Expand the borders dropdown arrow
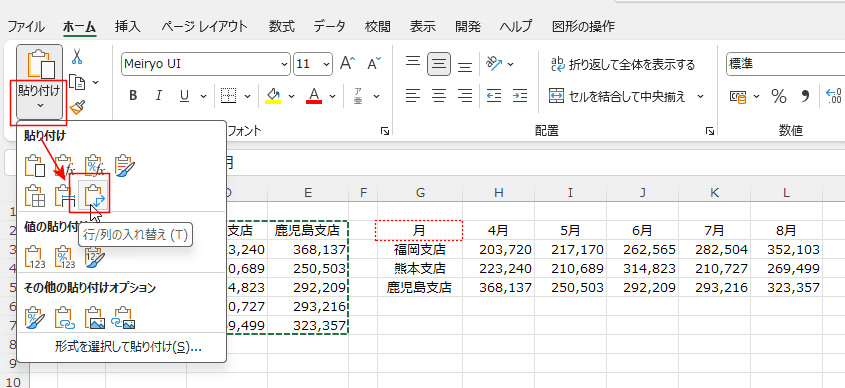This screenshot has height=388, width=845. 247,96
